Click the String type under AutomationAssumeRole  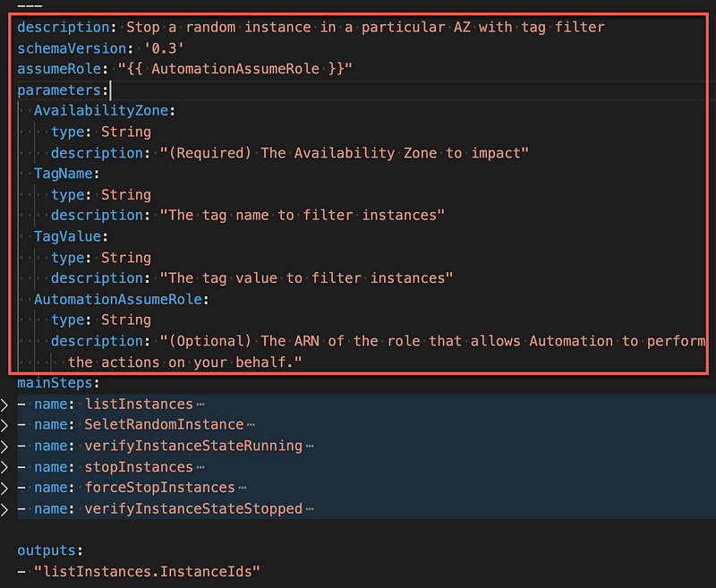(126, 320)
